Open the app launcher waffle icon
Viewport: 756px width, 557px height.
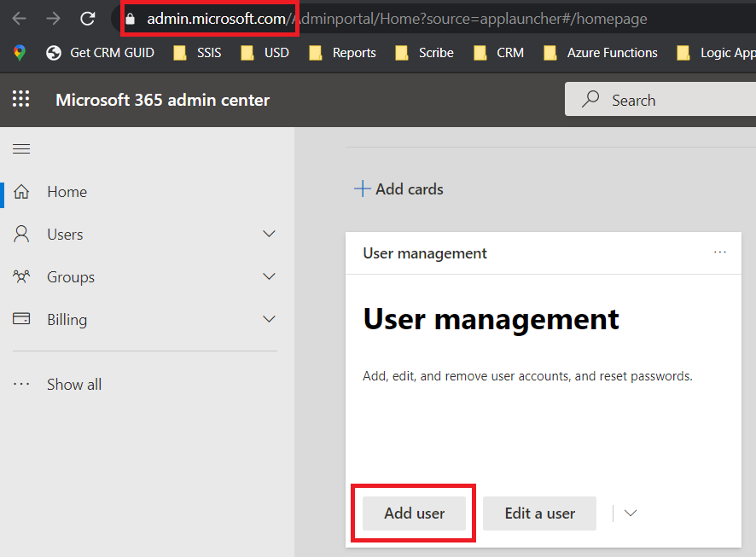20,99
